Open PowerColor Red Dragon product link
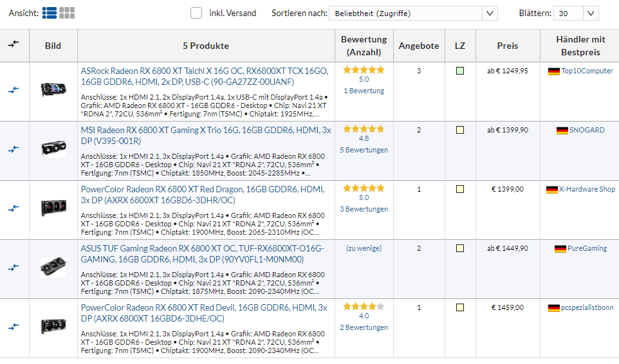Screen dimensions: 619x364 click(x=203, y=195)
